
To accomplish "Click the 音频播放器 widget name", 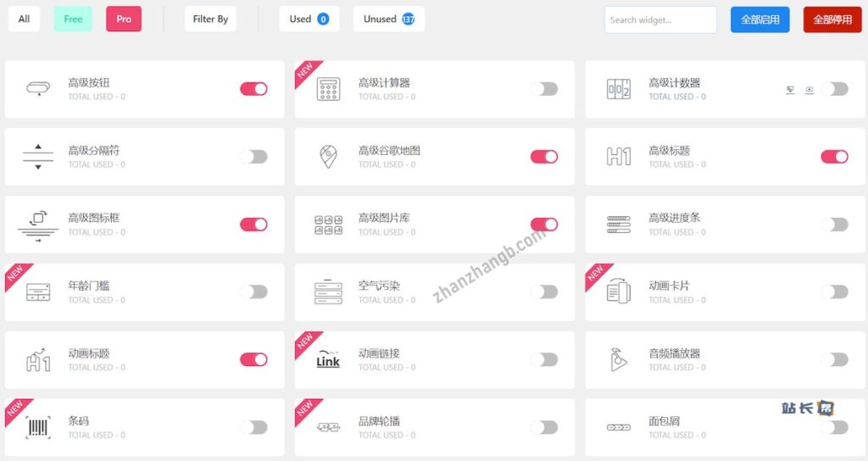I will click(674, 353).
